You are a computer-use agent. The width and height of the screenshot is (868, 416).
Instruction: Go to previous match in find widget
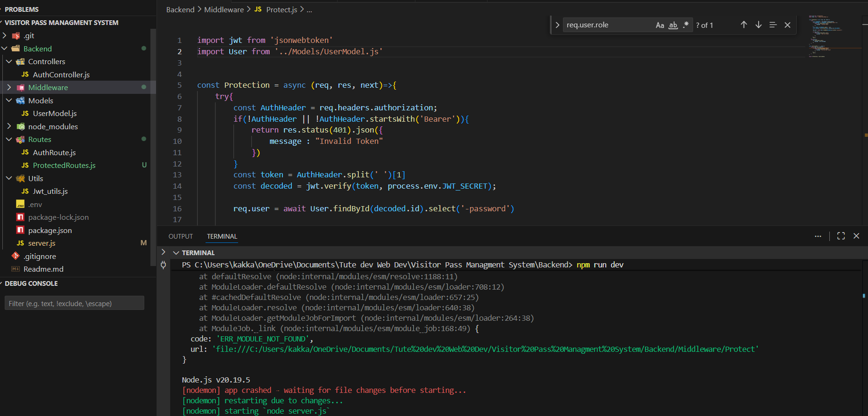[x=744, y=25]
